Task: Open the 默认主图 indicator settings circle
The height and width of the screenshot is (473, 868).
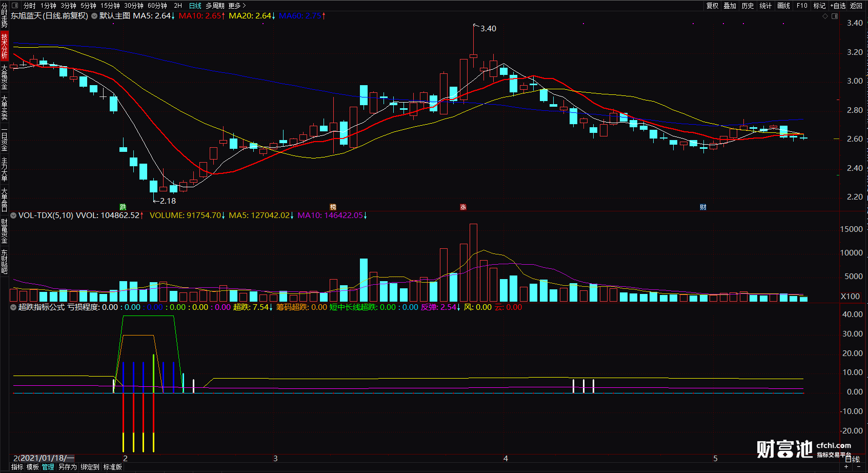Action: (x=94, y=16)
